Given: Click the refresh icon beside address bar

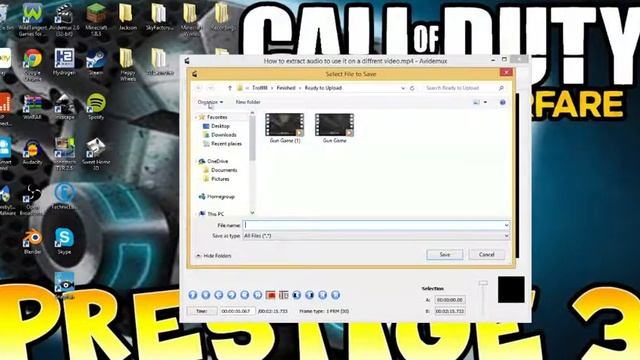Looking at the screenshot, I should tap(412, 88).
